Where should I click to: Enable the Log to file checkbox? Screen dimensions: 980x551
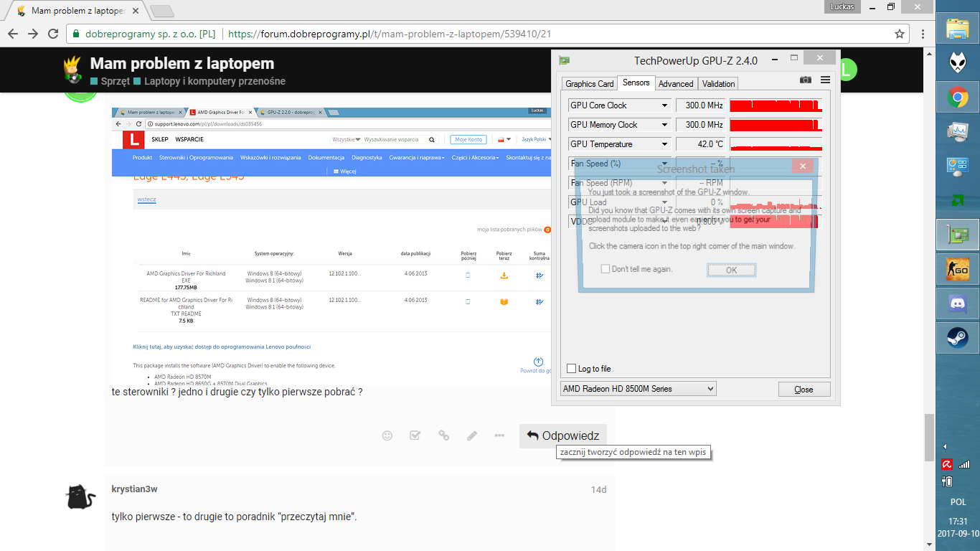(x=572, y=369)
